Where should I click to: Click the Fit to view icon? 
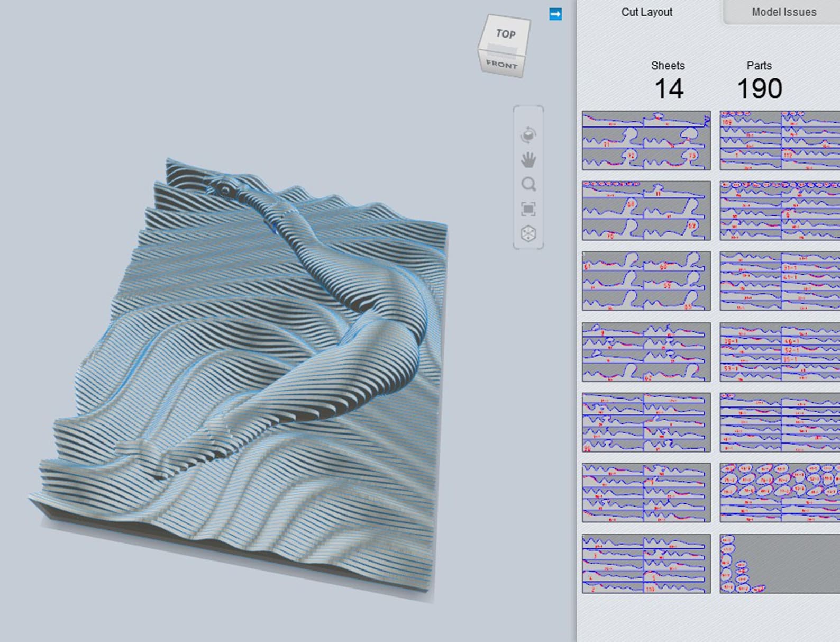click(528, 209)
